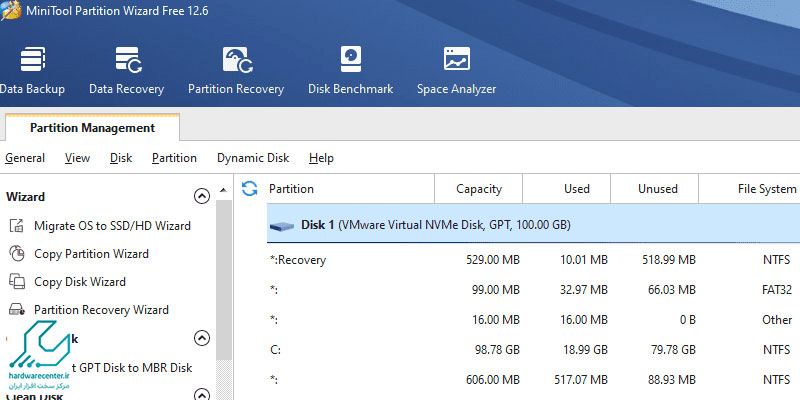This screenshot has height=400, width=800.
Task: Launch Partition Recovery Wizard from sidebar
Action: (x=101, y=310)
